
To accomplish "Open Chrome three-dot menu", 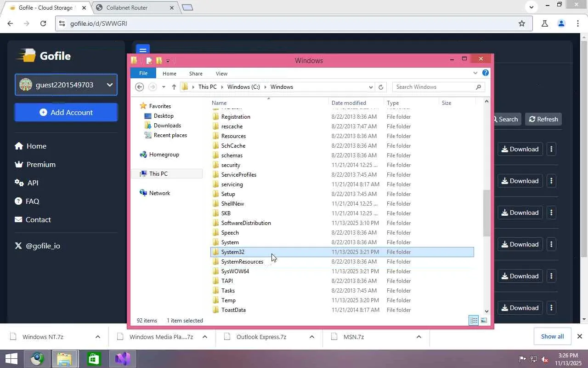I will pyautogui.click(x=577, y=23).
